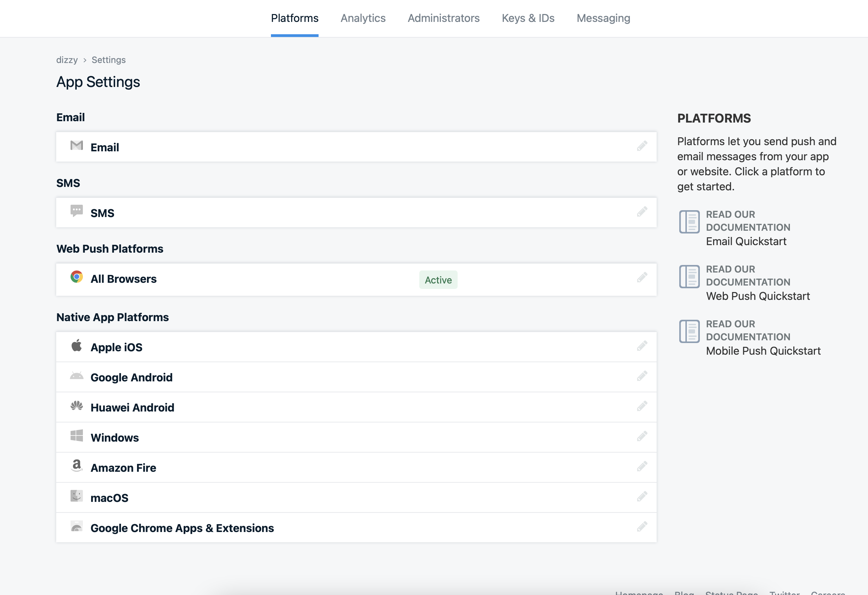The height and width of the screenshot is (595, 868).
Task: Open the documentation icon for Email Quickstart
Action: pos(689,222)
